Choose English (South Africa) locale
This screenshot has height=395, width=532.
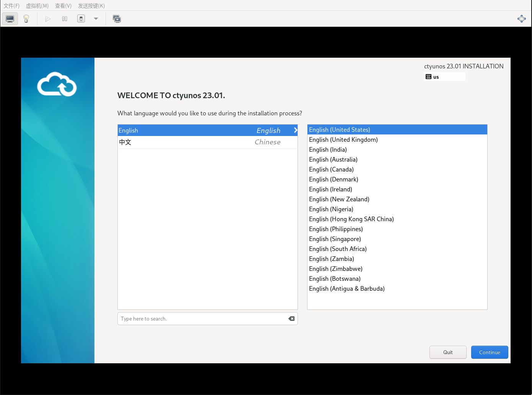(397, 249)
